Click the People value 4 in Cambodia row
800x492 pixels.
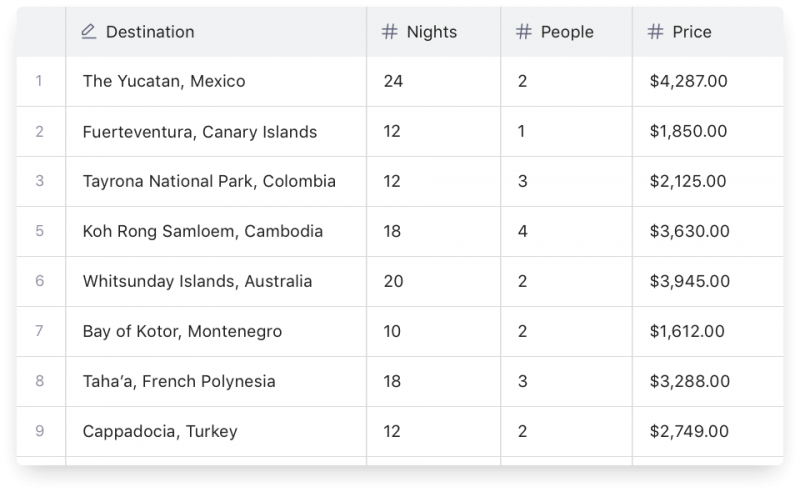(x=522, y=231)
